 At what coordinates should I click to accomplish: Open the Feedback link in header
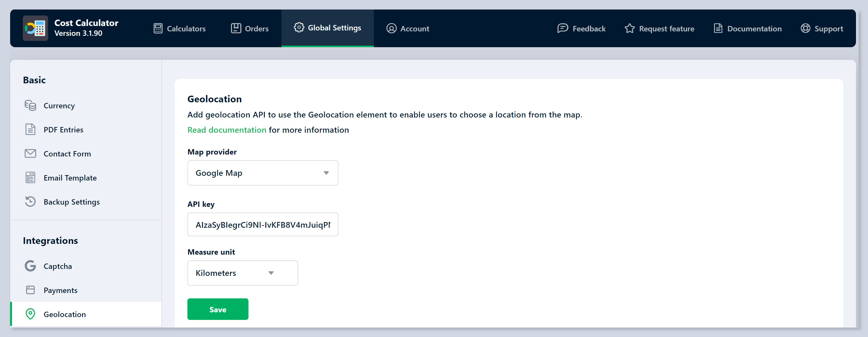coord(581,29)
